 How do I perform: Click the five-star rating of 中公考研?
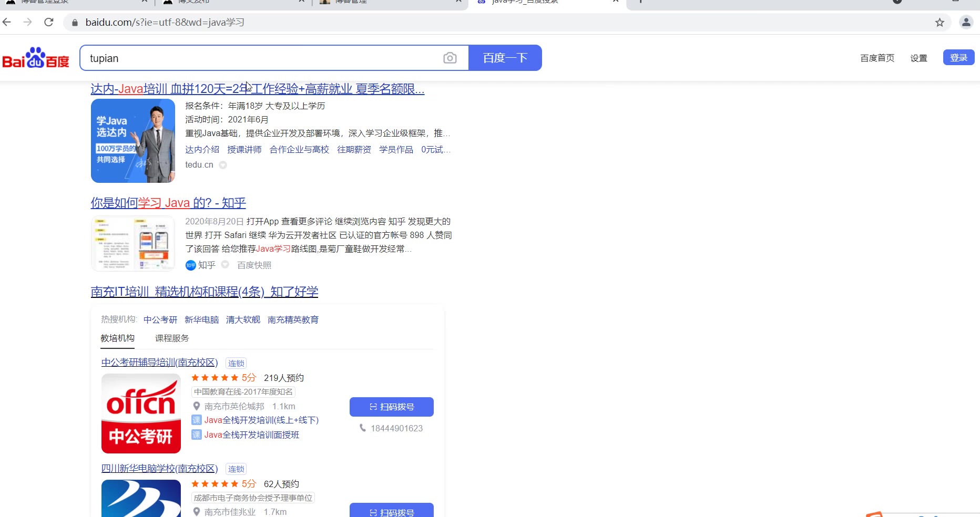point(215,378)
